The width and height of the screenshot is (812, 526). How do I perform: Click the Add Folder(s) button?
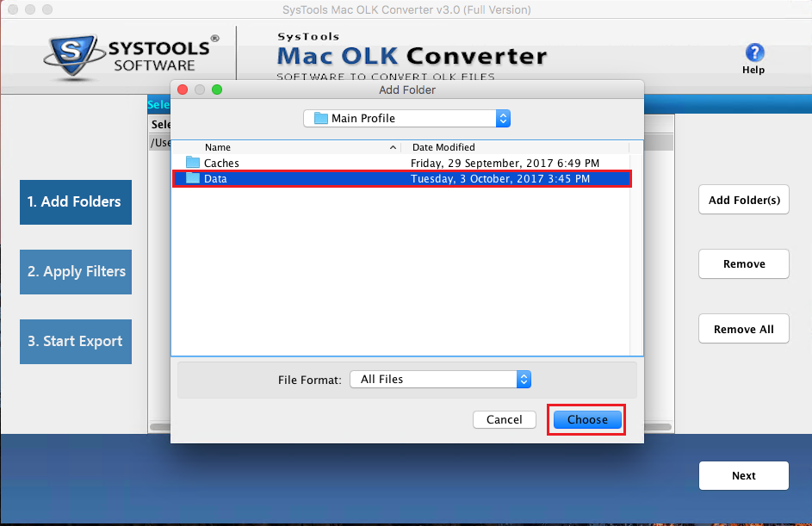coord(744,200)
